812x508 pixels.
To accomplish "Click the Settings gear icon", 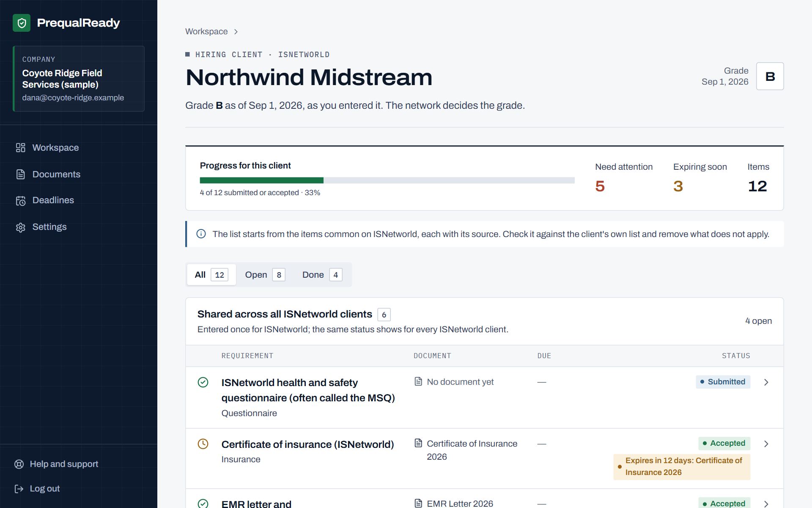I will tap(21, 227).
